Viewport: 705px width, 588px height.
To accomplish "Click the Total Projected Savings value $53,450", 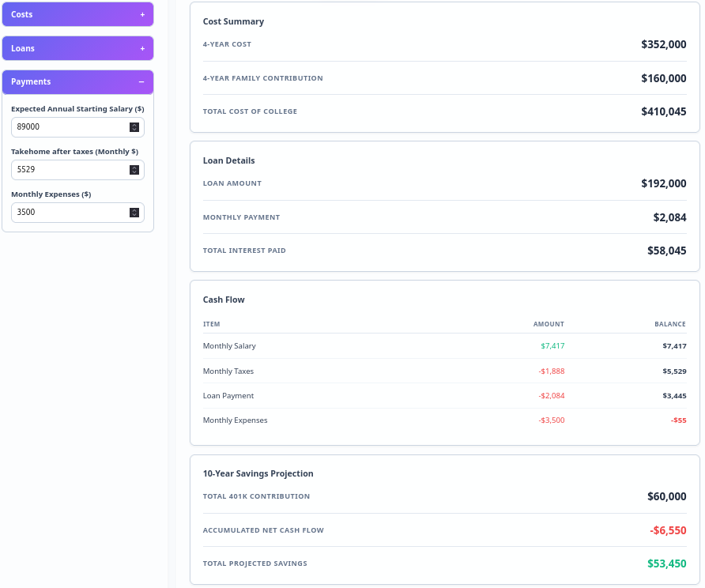I will (666, 563).
